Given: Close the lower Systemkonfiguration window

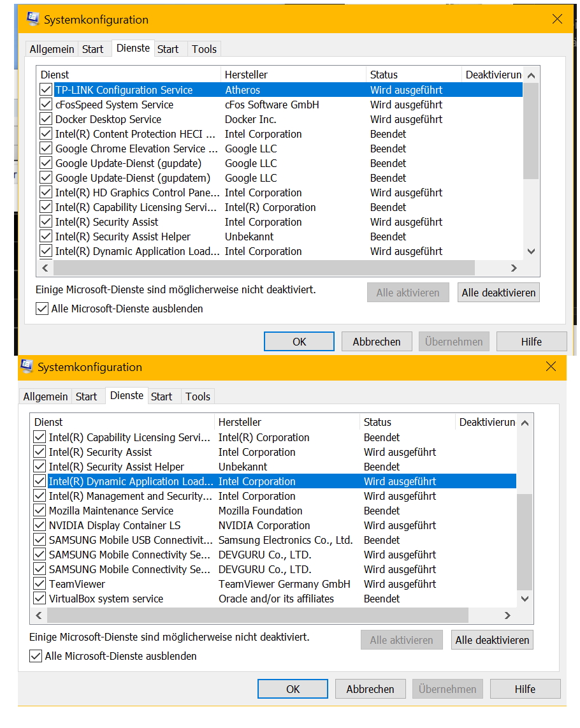Looking at the screenshot, I should [551, 367].
